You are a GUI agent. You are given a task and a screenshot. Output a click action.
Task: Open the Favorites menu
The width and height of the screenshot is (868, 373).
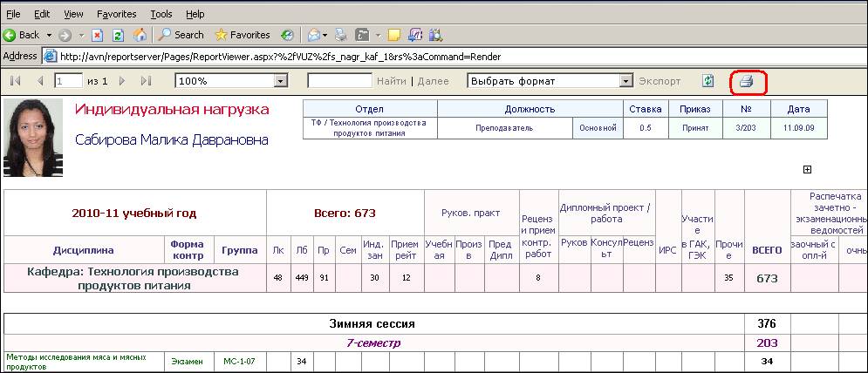coord(118,14)
